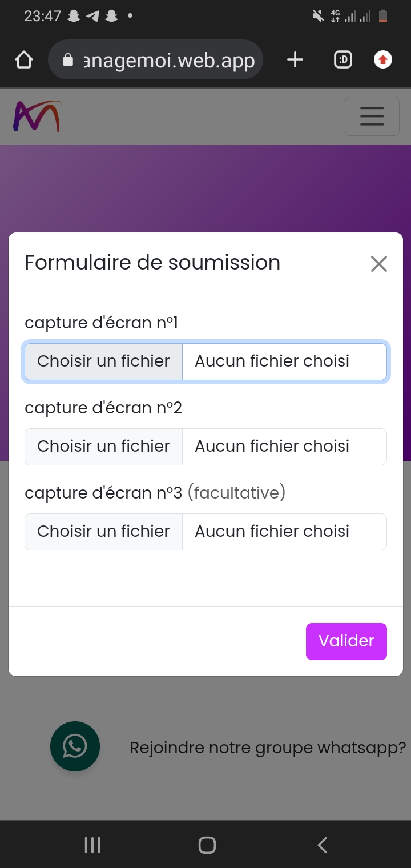Open the tab switcher icon
Screen dimensions: 411x868
click(342, 59)
